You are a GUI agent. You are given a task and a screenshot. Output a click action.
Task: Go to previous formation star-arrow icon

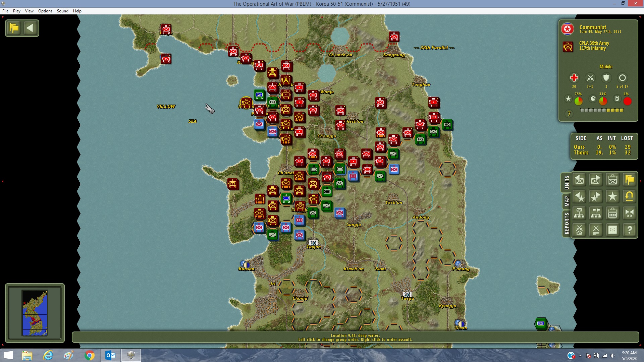point(579,196)
